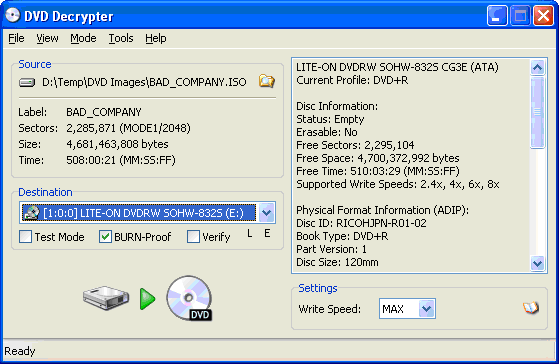Click 'LITE-ON DVDRW SOHW-832S CG3E (ATA)' header line

(x=397, y=67)
